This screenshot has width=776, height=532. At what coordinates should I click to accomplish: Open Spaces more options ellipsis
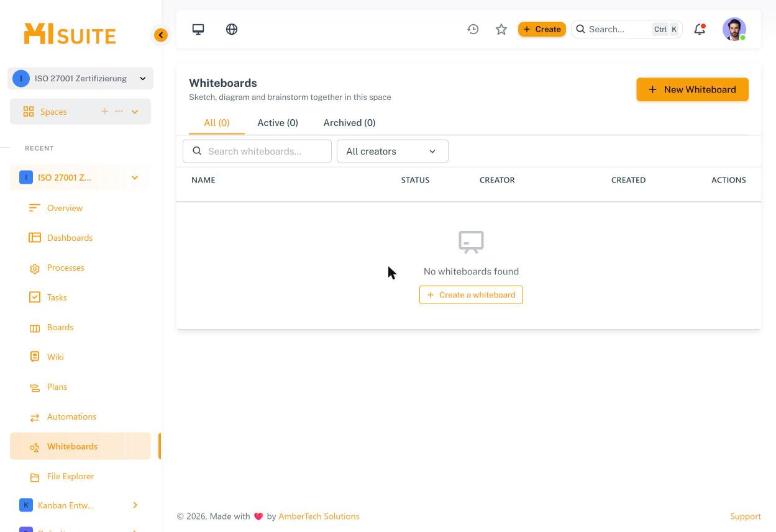(x=119, y=111)
